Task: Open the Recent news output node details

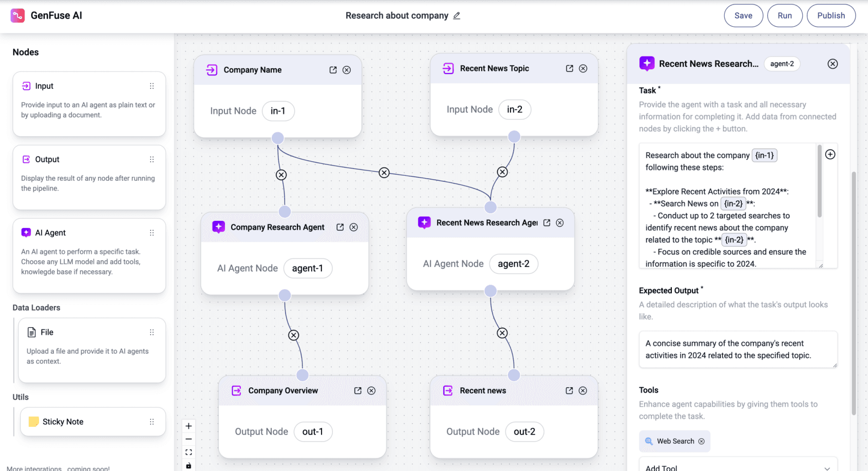Action: coord(569,390)
